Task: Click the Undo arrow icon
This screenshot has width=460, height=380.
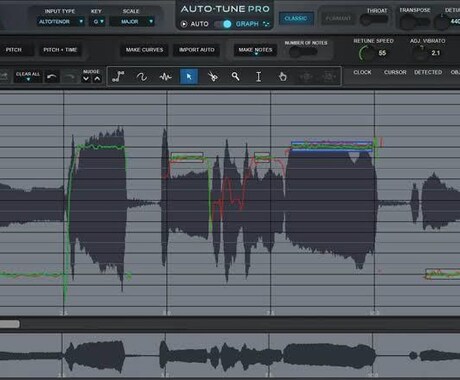Action: (52, 77)
